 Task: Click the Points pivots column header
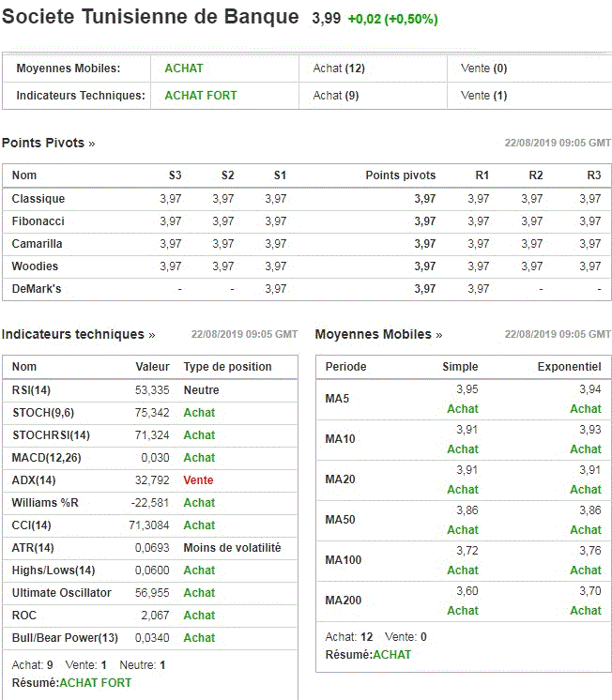click(400, 175)
